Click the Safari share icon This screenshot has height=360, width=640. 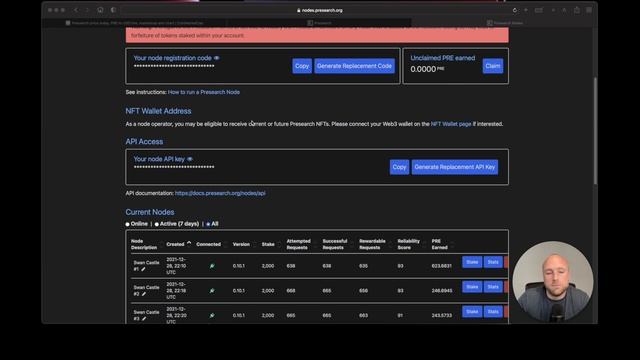(577, 10)
